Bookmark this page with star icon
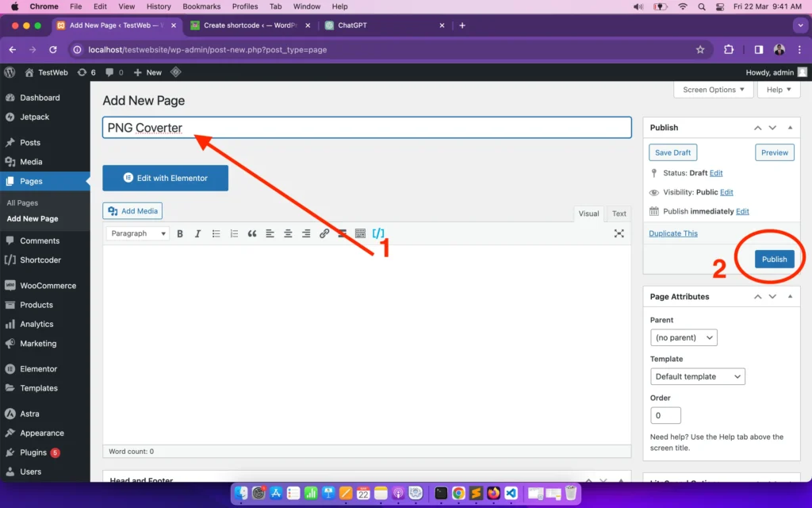This screenshot has height=508, width=812. click(x=700, y=50)
